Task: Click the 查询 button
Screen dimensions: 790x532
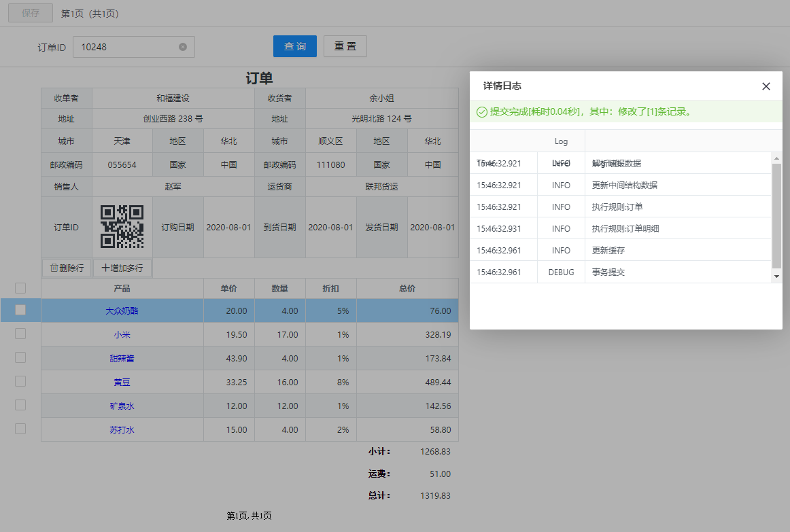Action: point(294,46)
